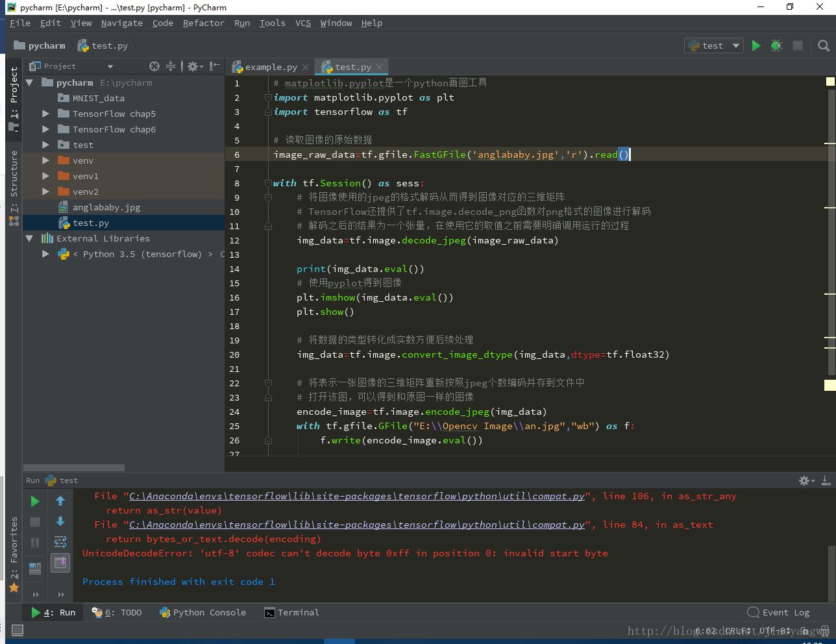Switch to the example.py editor tab

point(271,67)
